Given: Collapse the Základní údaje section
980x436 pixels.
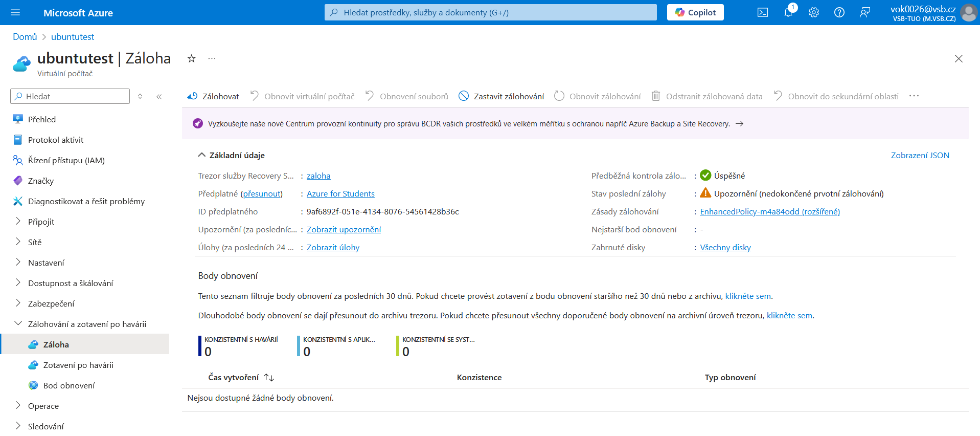Looking at the screenshot, I should click(x=231, y=155).
